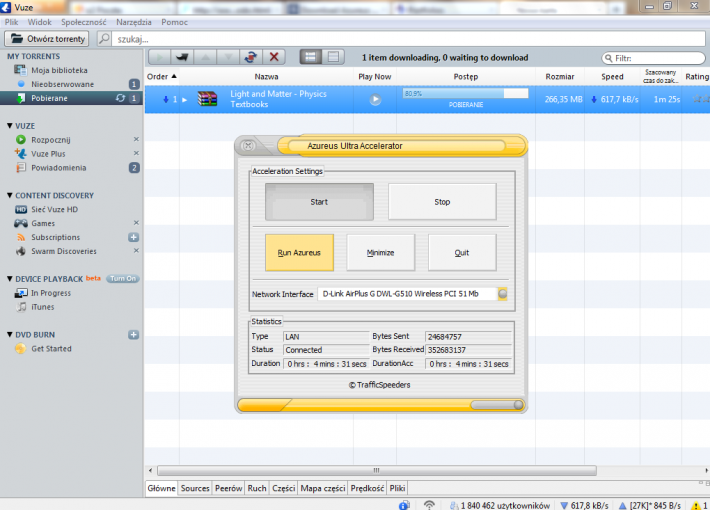Viewport: 710px width, 510px height.
Task: Click the refresh/recheck torrent toolbar icon
Action: (250, 57)
